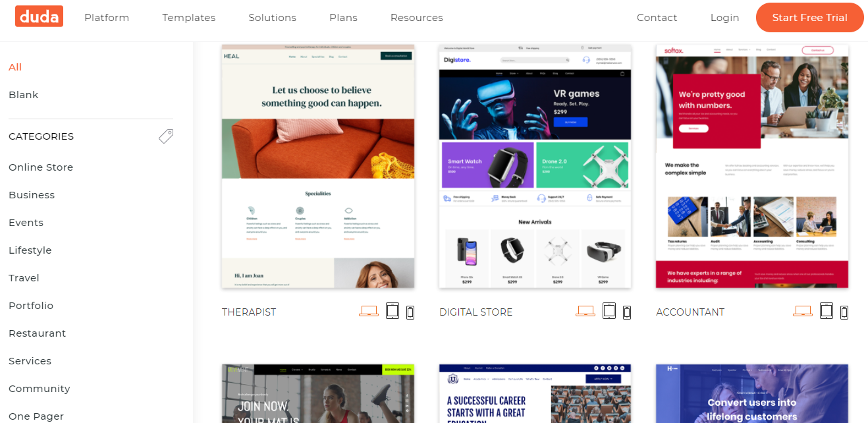Open the Platform menu

107,18
